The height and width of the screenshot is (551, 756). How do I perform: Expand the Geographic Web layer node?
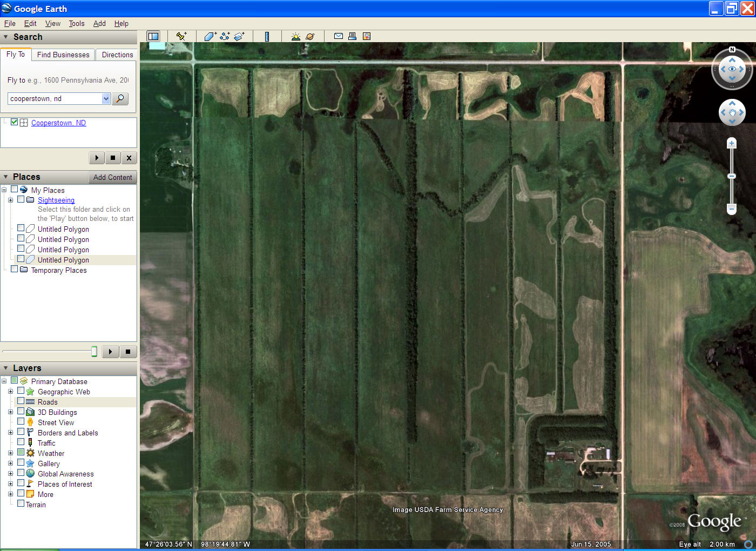[x=10, y=391]
